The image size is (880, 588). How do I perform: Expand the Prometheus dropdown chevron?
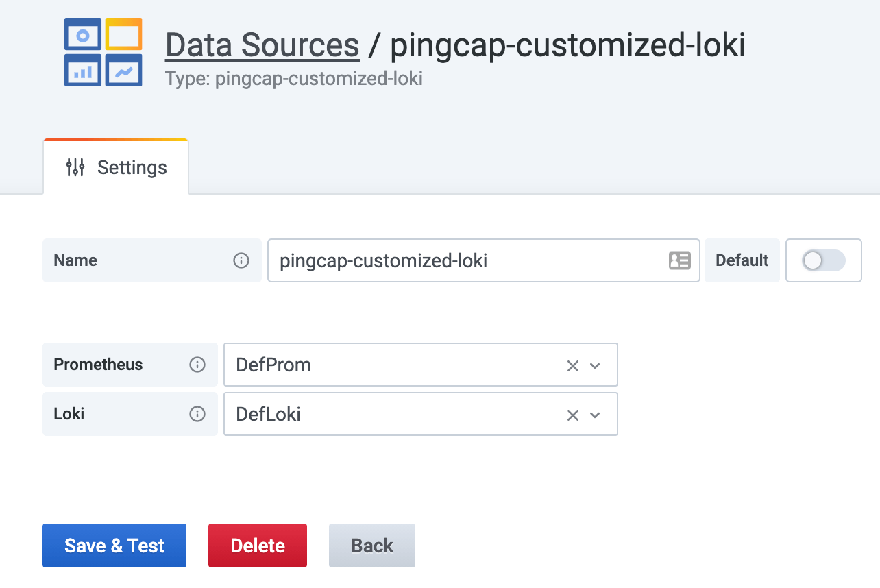[595, 366]
